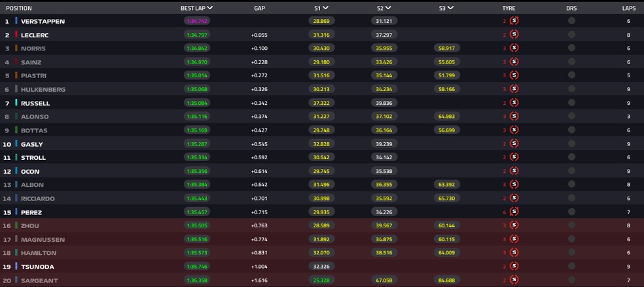Select Norris's best lap 1:34.842
The width and height of the screenshot is (644, 287).
click(197, 48)
